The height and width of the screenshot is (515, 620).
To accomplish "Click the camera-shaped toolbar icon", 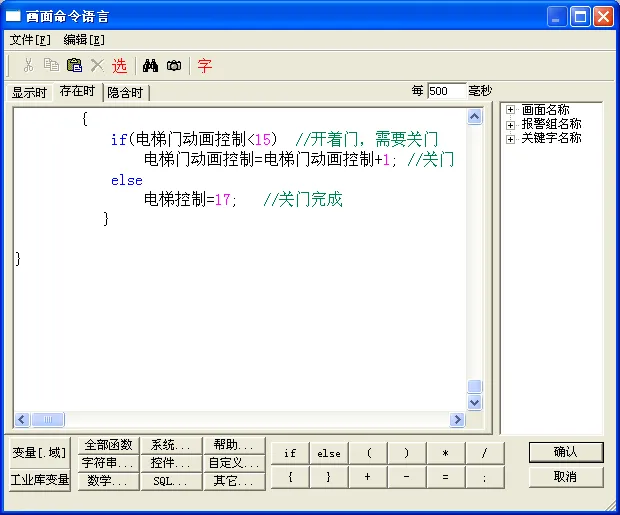I will click(x=174, y=65).
